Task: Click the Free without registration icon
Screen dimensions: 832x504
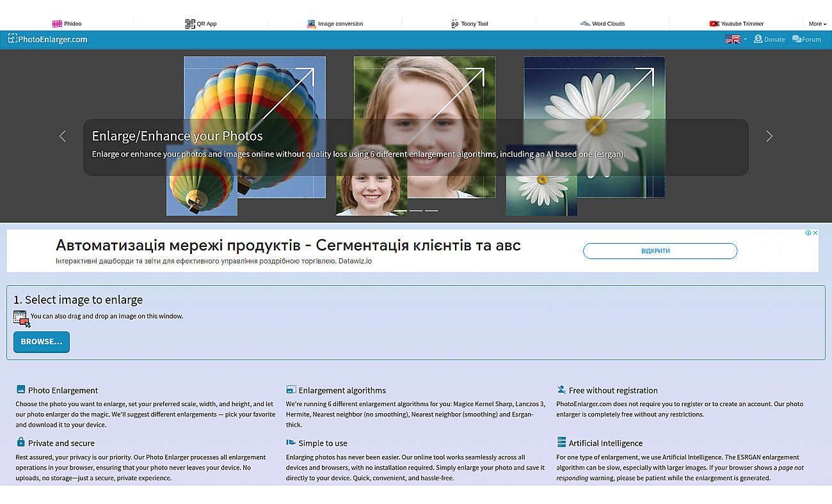Action: coord(562,390)
